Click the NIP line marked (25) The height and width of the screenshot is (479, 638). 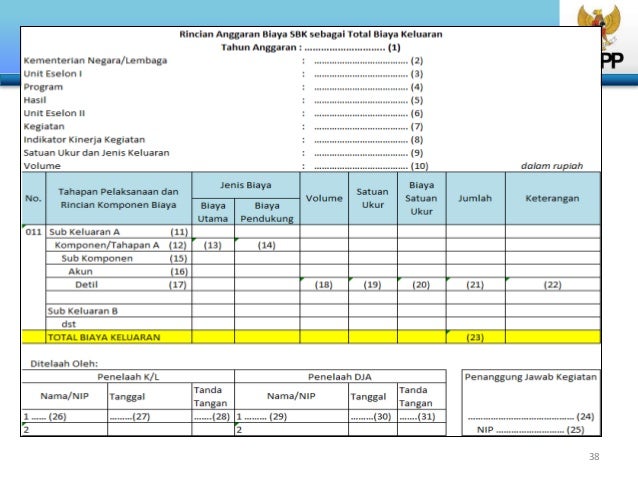pyautogui.click(x=531, y=430)
